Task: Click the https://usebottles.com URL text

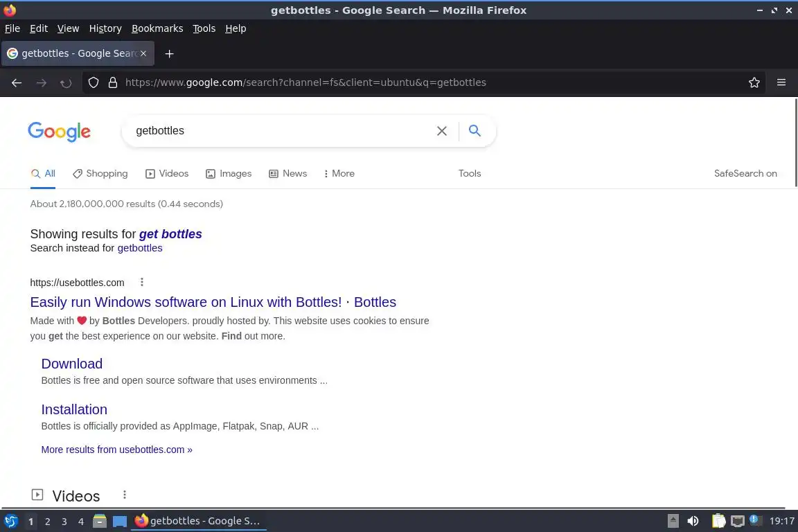Action: [x=77, y=283]
